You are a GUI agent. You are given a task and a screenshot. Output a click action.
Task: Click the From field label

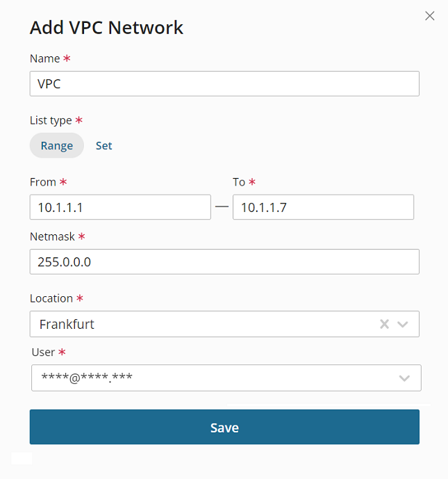click(x=43, y=182)
